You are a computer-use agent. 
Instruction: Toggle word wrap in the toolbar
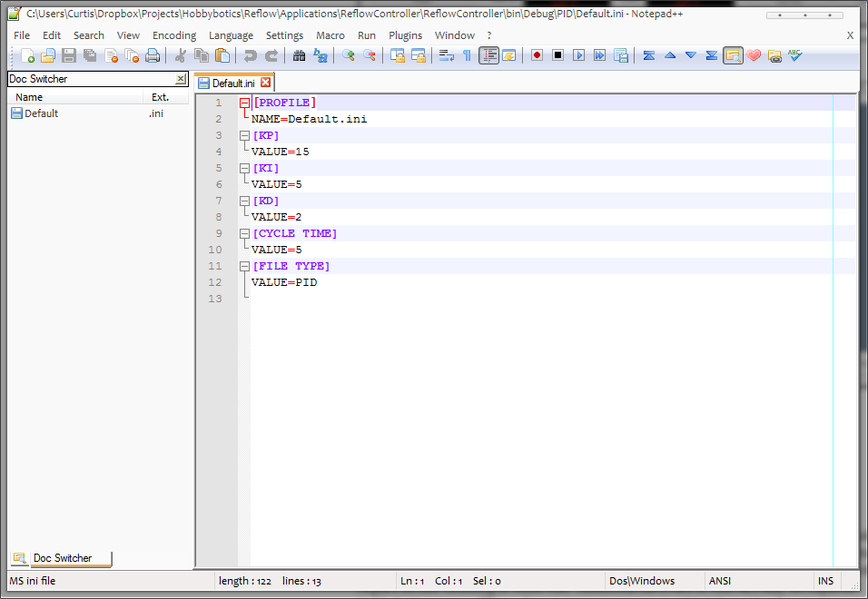click(447, 56)
